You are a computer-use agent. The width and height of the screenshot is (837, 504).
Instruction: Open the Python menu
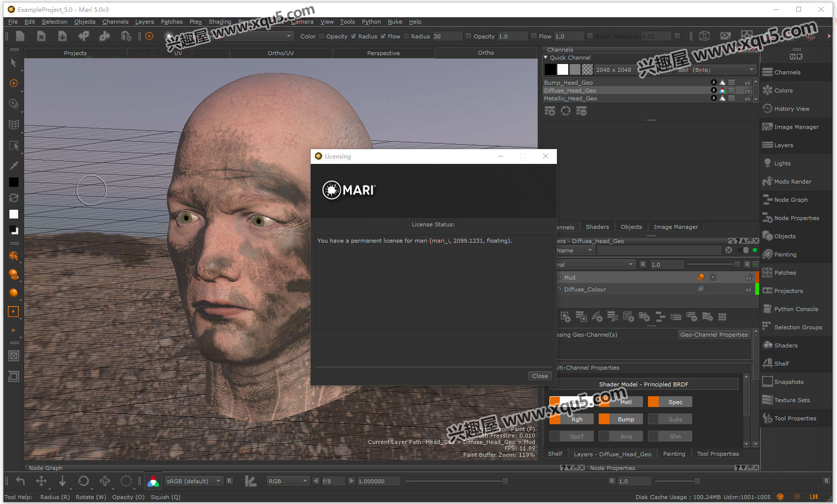371,22
